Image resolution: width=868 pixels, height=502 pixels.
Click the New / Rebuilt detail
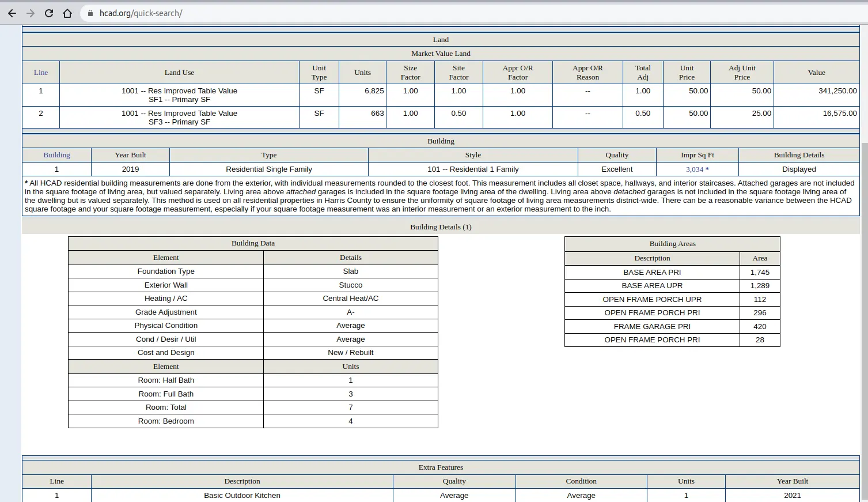(351, 353)
